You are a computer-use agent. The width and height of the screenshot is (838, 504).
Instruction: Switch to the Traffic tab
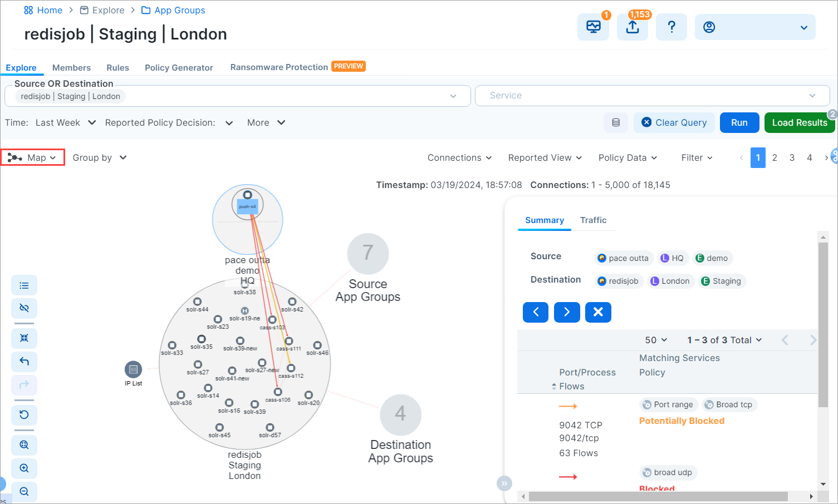pyautogui.click(x=593, y=220)
